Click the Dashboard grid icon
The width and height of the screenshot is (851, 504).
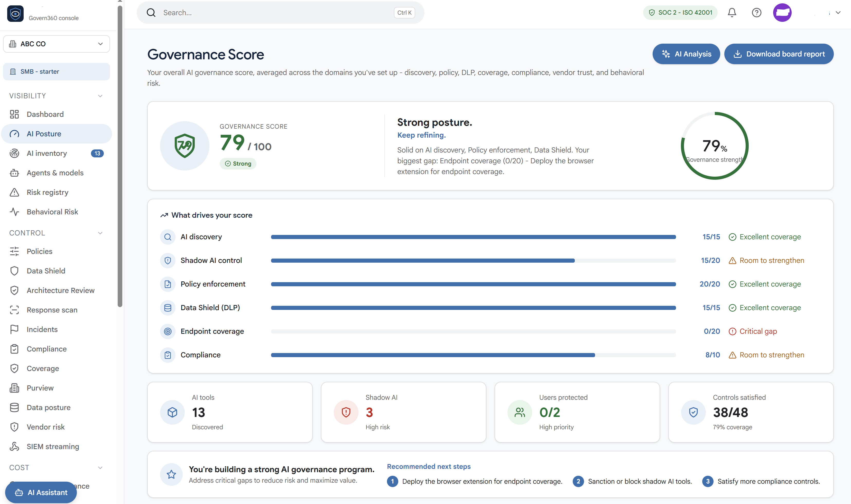pyautogui.click(x=14, y=114)
